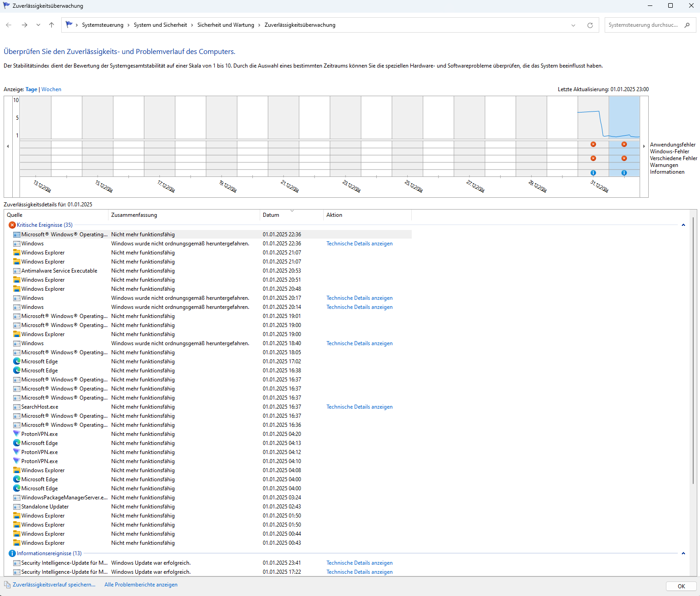
Task: Click information icon for 01.01.2025 column
Action: coord(624,173)
